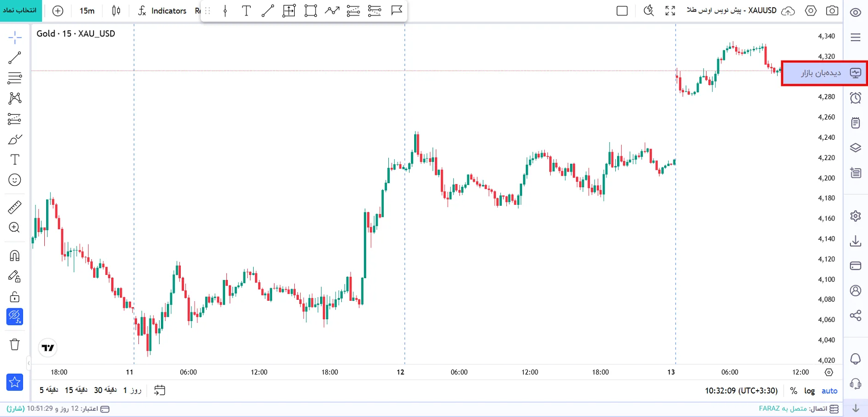
Task: Select the pattern tool in left toolbar
Action: tap(15, 98)
